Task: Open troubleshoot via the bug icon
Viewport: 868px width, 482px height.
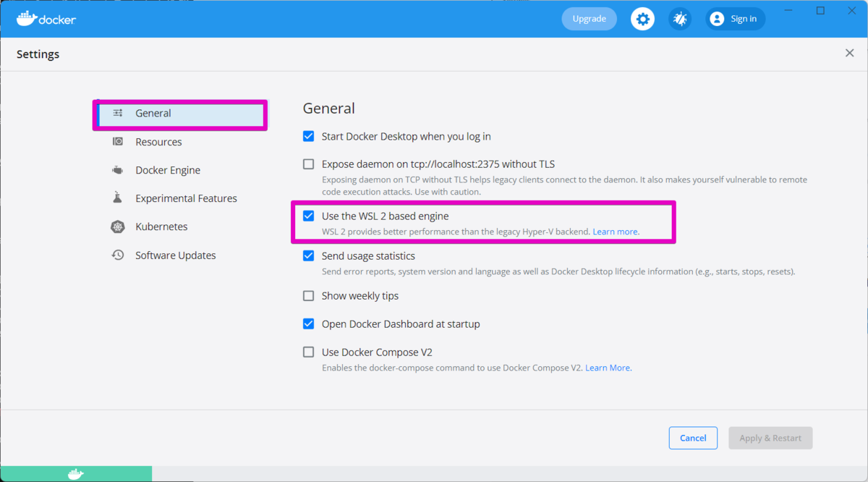Action: point(680,19)
